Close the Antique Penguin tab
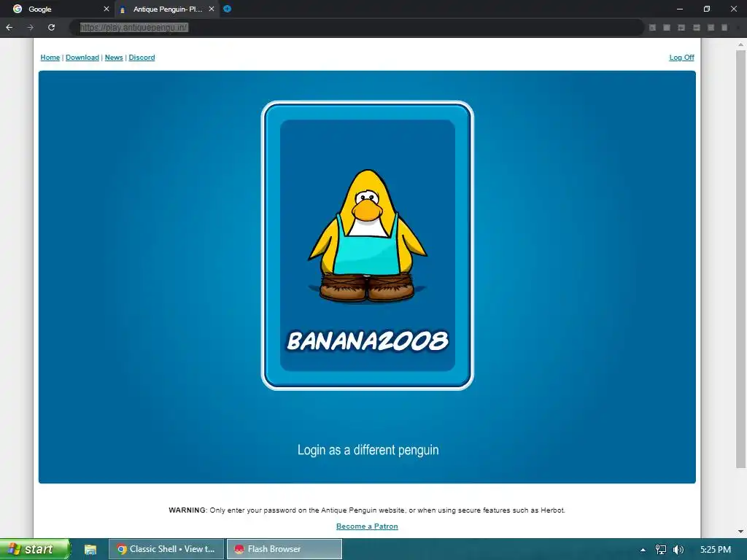 212,9
